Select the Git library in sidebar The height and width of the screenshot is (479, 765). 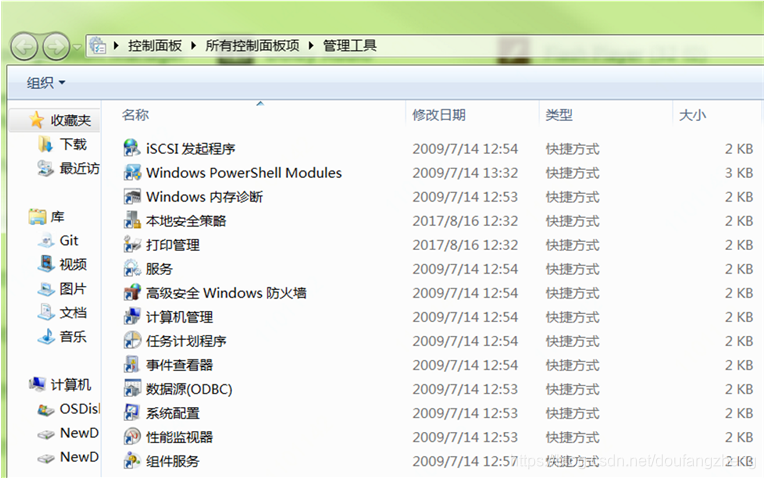click(69, 240)
